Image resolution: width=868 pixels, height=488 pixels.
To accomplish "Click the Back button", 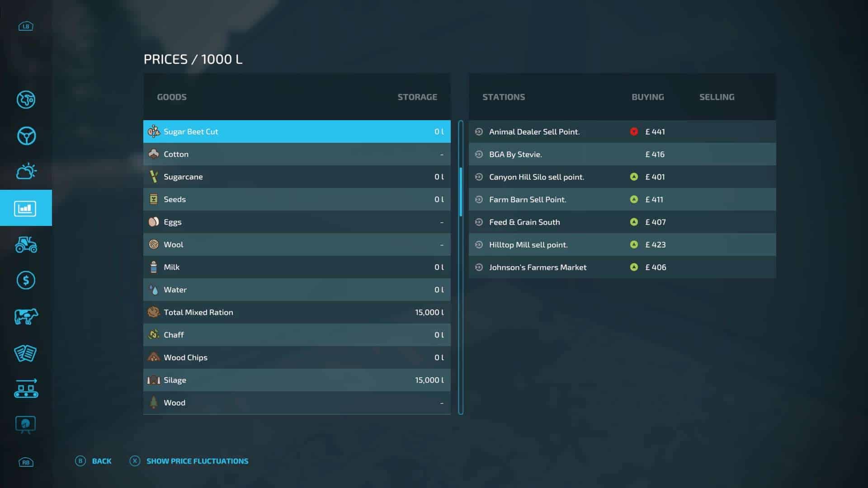I will 94,461.
